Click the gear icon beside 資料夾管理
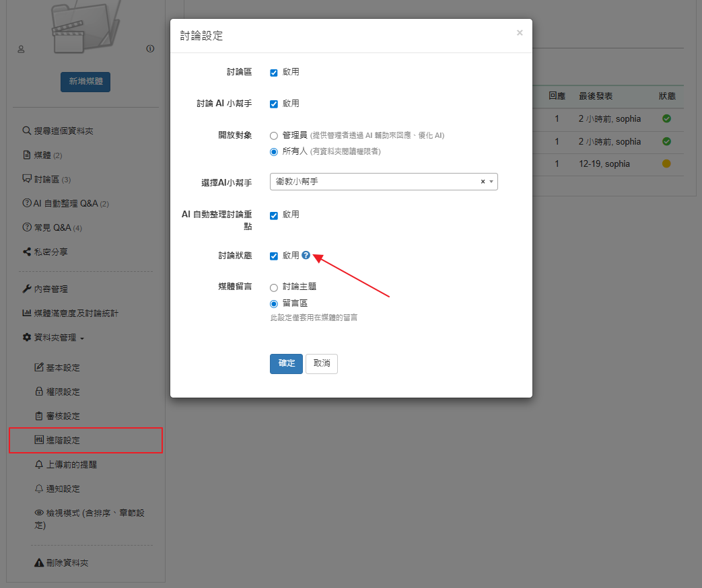Image resolution: width=702 pixels, height=588 pixels. [27, 337]
